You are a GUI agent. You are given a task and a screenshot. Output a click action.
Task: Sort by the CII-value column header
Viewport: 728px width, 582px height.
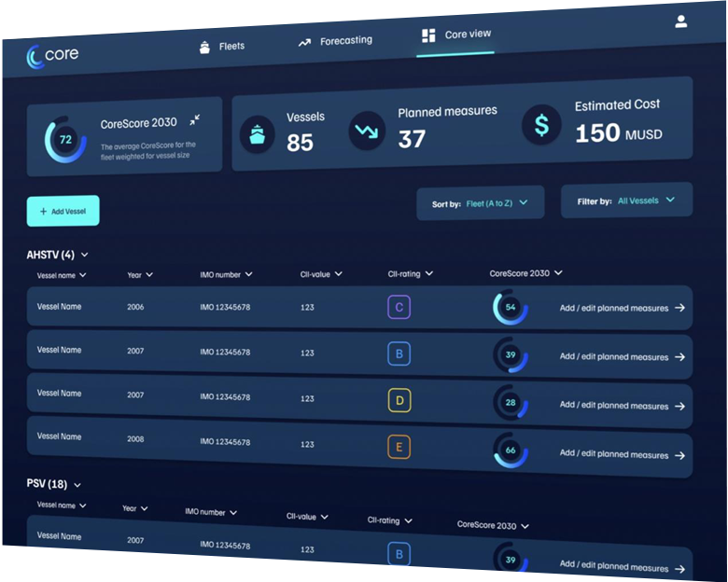click(x=321, y=274)
